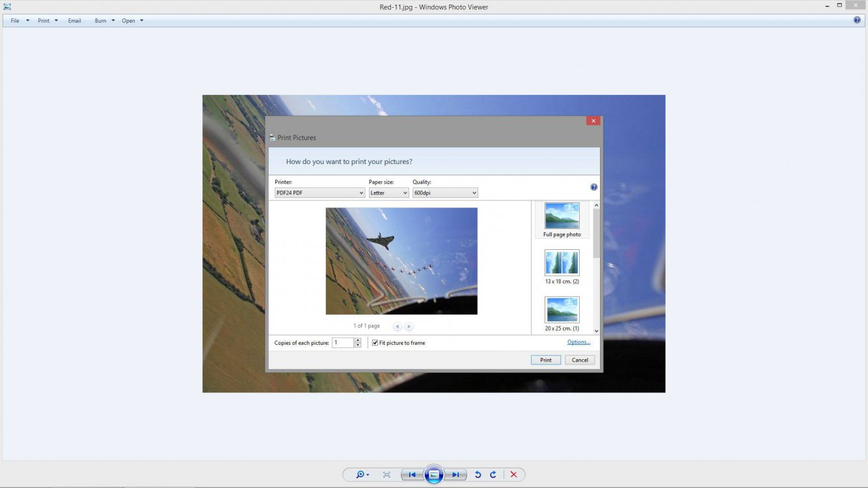Go to next print preview page

point(409,327)
